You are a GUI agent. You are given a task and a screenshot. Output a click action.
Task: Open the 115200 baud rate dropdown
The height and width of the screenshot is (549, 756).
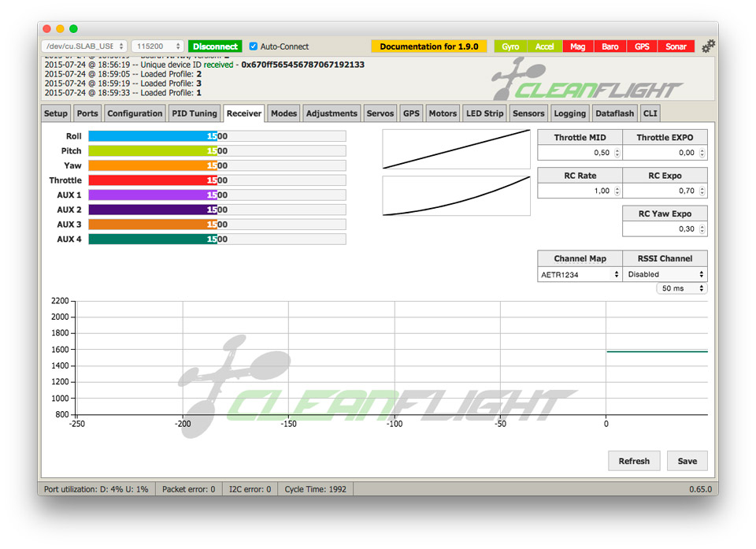tap(157, 46)
